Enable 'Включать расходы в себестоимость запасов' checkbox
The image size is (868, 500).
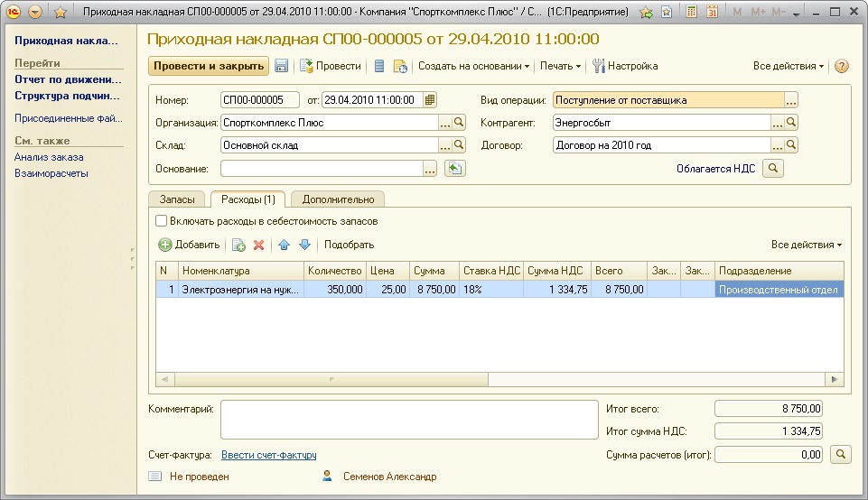click(162, 221)
